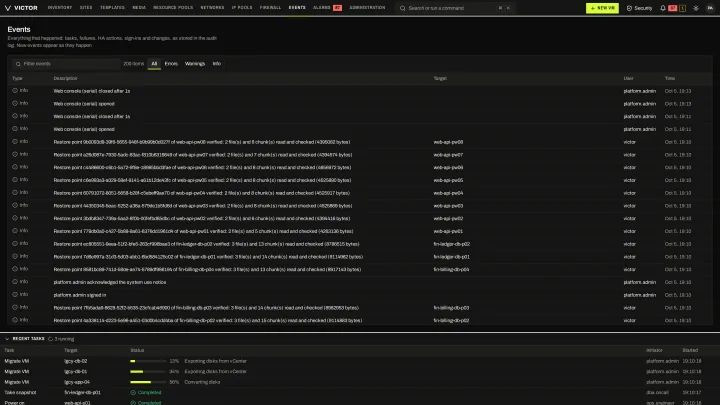Click the yellow notification count badge
720x405 pixels.
(x=682, y=8)
